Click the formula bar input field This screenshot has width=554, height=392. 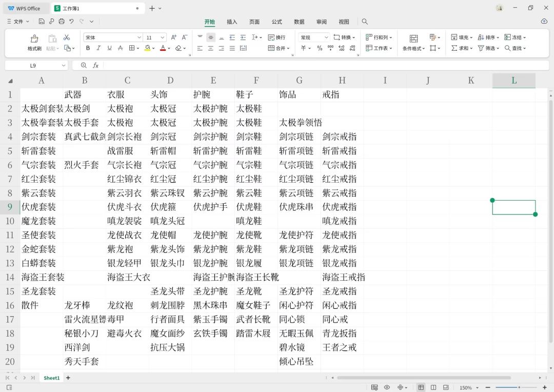tap(325, 65)
